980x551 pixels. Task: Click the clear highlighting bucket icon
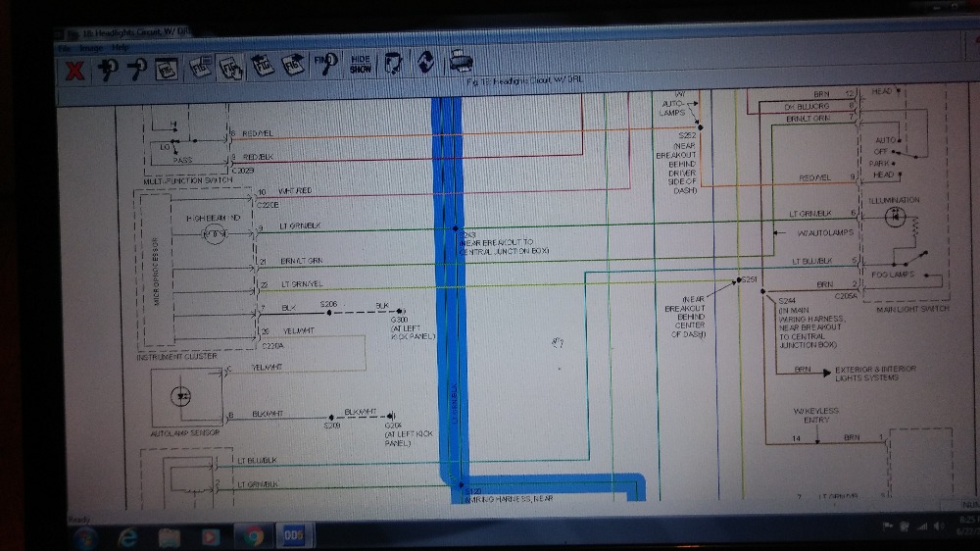[393, 64]
